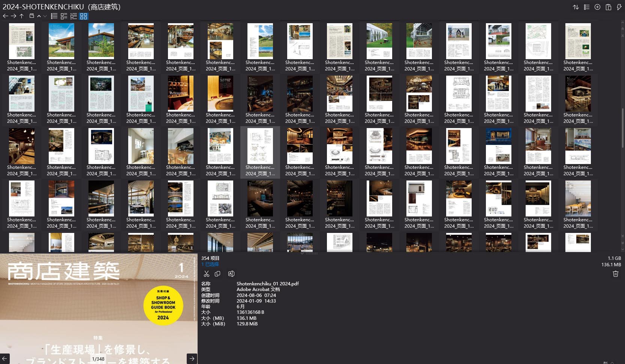
Task: Show the previous preview page
Action: click(x=4, y=358)
